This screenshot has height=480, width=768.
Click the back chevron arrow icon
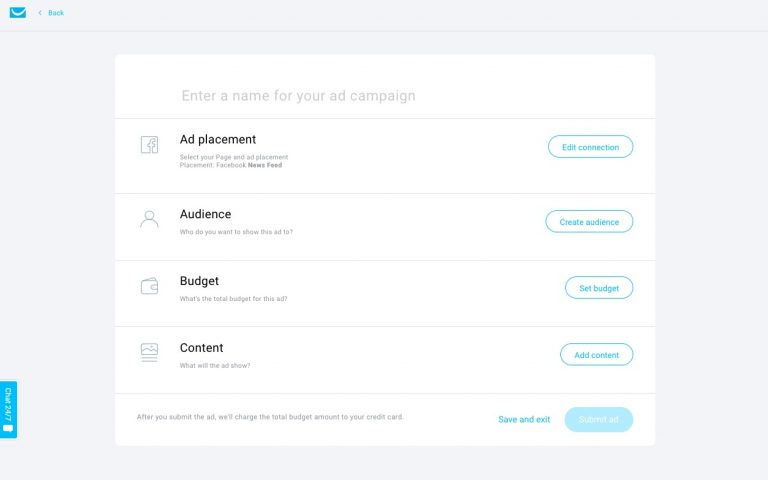(40, 13)
